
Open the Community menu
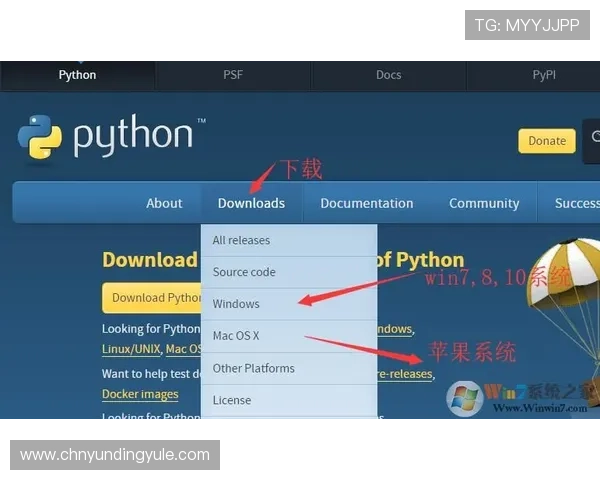[x=484, y=203]
